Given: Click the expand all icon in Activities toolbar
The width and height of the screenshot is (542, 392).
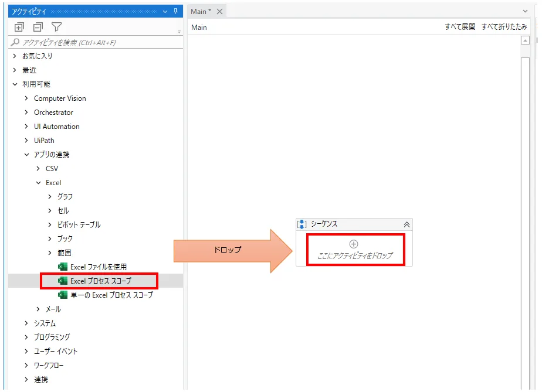Looking at the screenshot, I should [x=19, y=27].
